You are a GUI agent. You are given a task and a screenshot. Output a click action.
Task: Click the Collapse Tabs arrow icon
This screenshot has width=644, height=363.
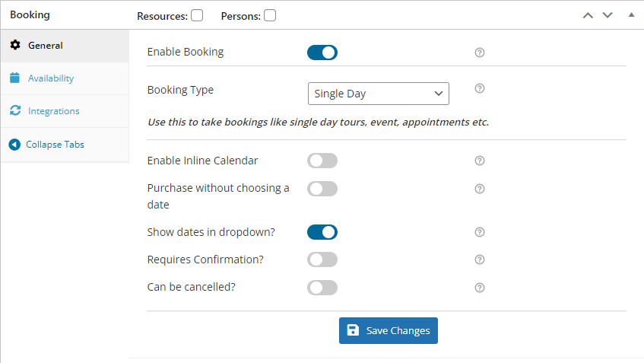coord(14,145)
